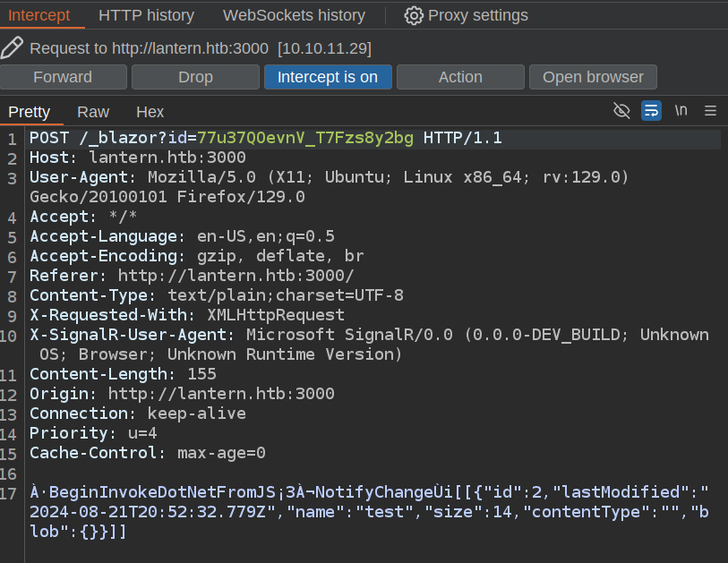Viewport: 728px width, 563px height.
Task: Launch Burp's browser with Open browser
Action: 593,77
